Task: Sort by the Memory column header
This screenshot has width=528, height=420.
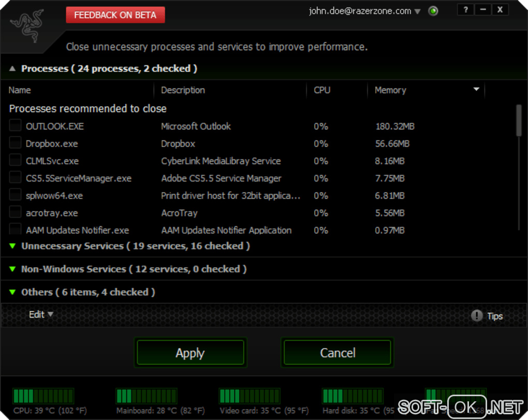Action: (x=426, y=90)
